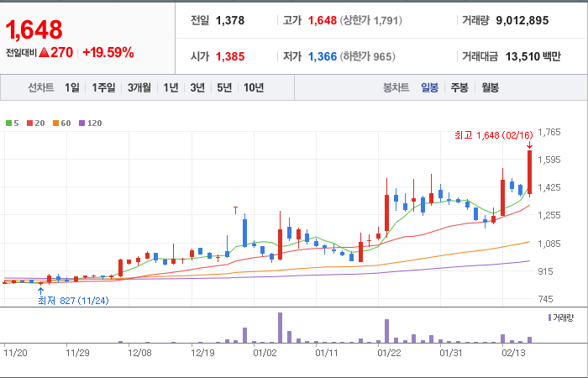Click the tallest volume bar near 01/02

click(x=280, y=328)
